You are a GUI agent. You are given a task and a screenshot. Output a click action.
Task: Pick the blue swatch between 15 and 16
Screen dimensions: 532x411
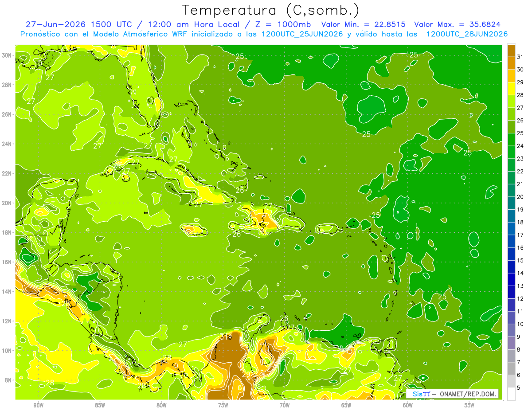coord(511,254)
